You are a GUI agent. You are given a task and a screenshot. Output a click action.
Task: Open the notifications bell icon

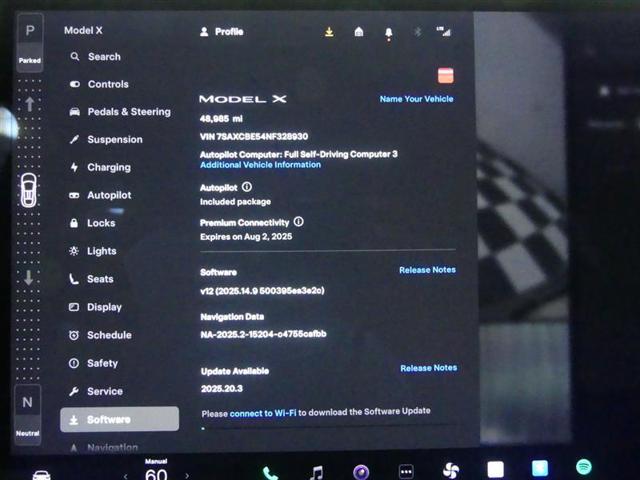389,33
